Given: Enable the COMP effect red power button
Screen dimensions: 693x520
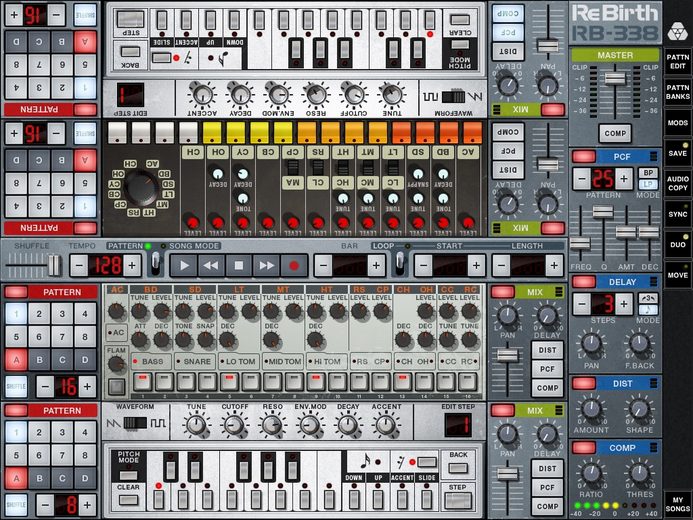Looking at the screenshot, I should [583, 448].
